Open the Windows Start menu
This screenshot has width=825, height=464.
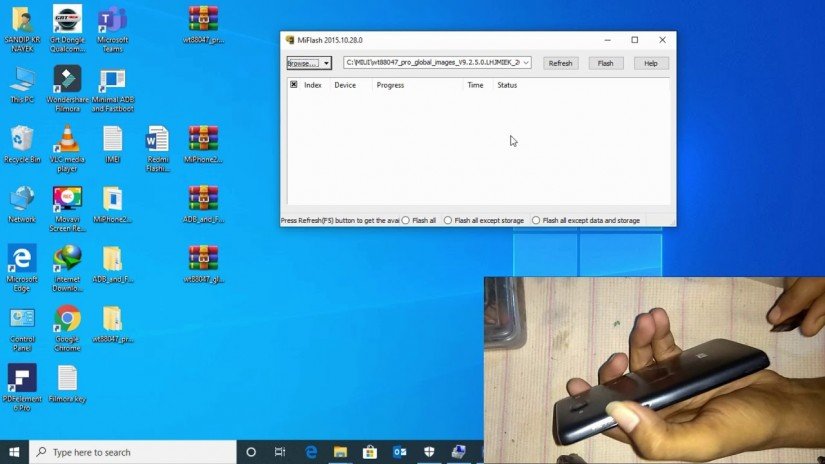pos(14,452)
